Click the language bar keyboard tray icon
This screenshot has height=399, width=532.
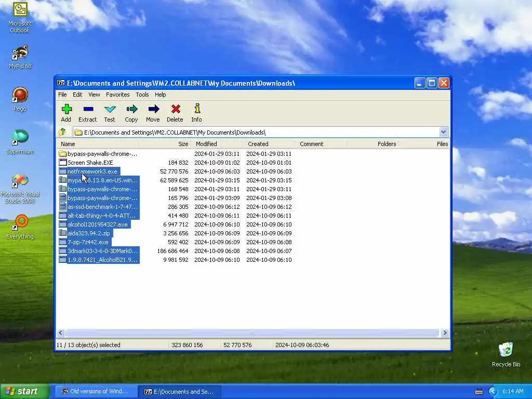point(478,392)
